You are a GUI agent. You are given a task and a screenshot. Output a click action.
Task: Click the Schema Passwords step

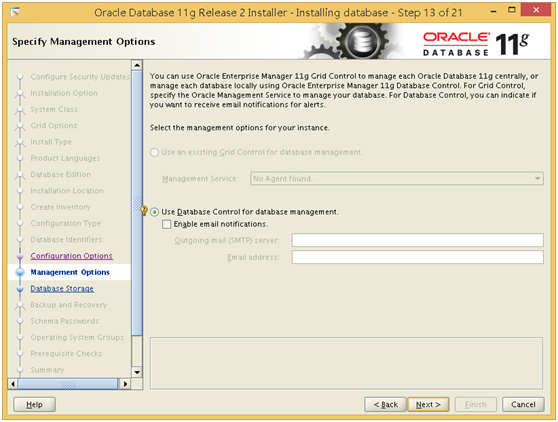coord(64,321)
